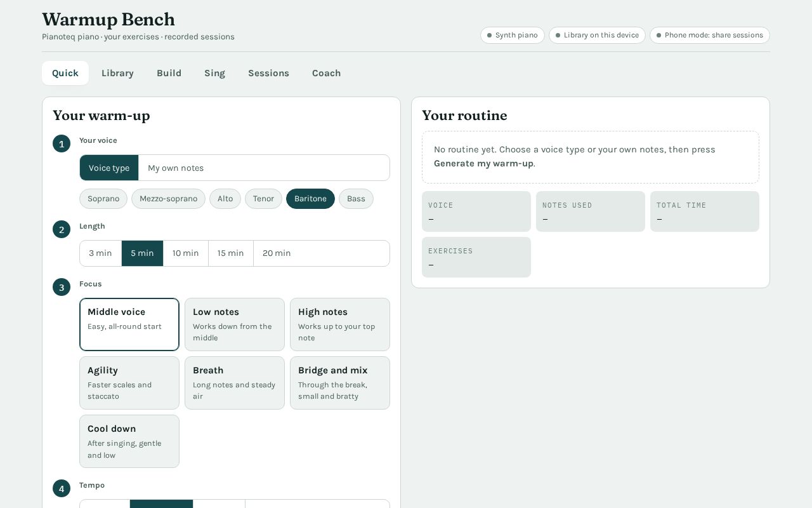Choose the Alto voice type
Viewport: 812px width, 508px height.
tap(225, 199)
